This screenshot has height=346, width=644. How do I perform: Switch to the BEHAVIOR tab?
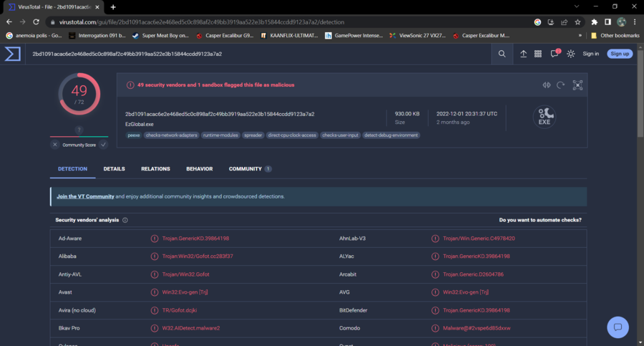199,169
